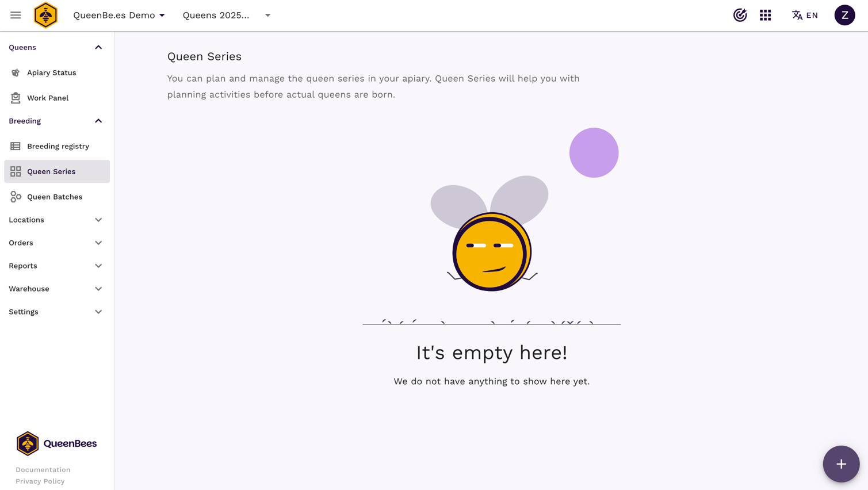The width and height of the screenshot is (868, 490).
Task: Click the Work Panel clipboard icon
Action: (x=16, y=98)
